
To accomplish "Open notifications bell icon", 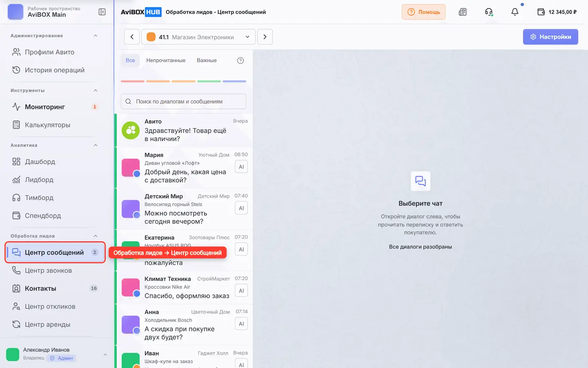I will tap(515, 12).
